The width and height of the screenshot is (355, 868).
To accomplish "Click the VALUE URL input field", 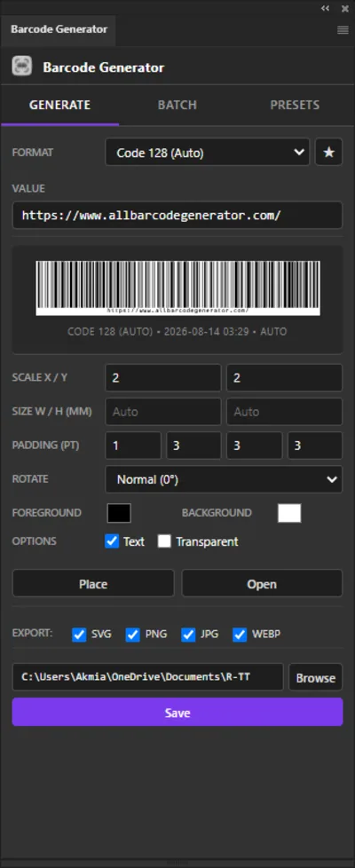I will pyautogui.click(x=177, y=216).
